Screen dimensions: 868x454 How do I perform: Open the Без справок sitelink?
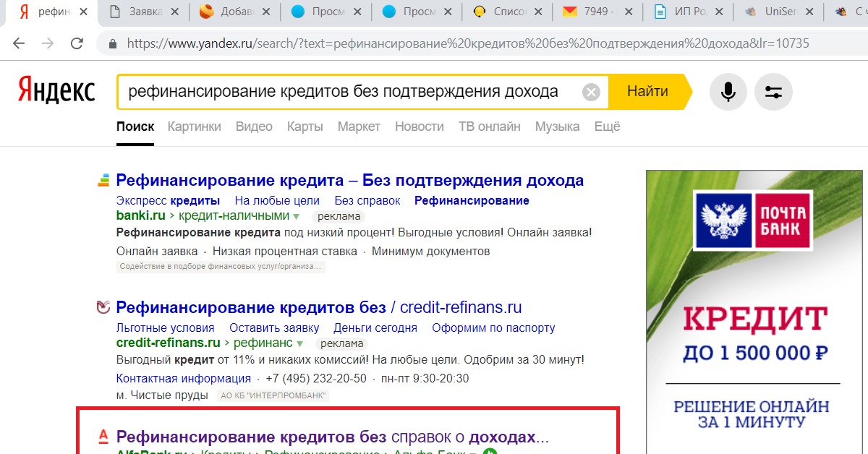pyautogui.click(x=367, y=200)
